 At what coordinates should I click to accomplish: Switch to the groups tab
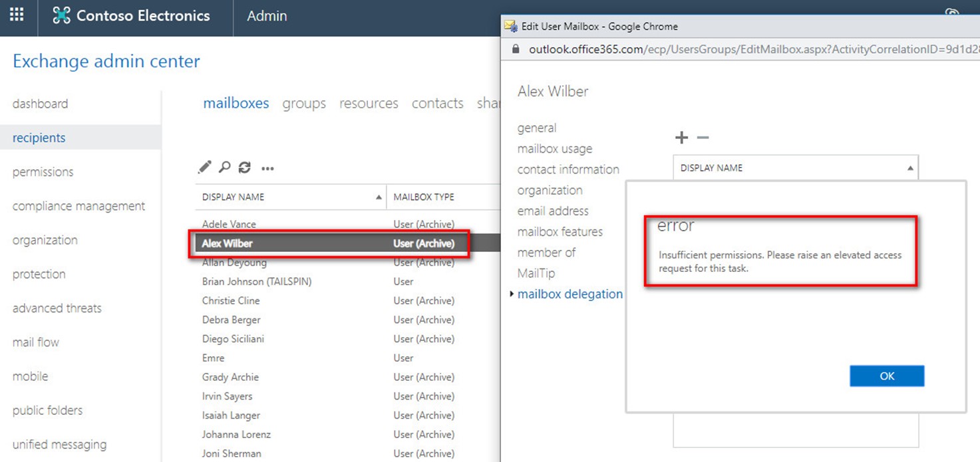pyautogui.click(x=304, y=104)
